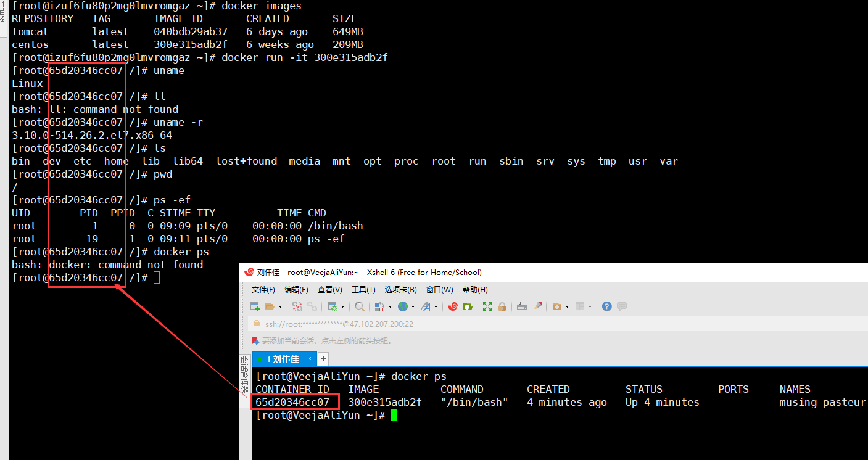Expand the color scheme dropdown arrow
This screenshot has width=868, height=460.
[390, 306]
